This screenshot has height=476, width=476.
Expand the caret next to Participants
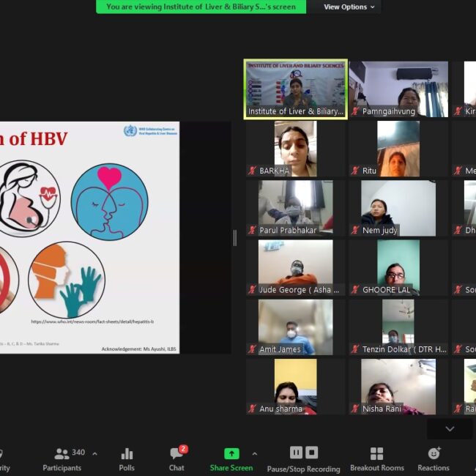pyautogui.click(x=94, y=453)
